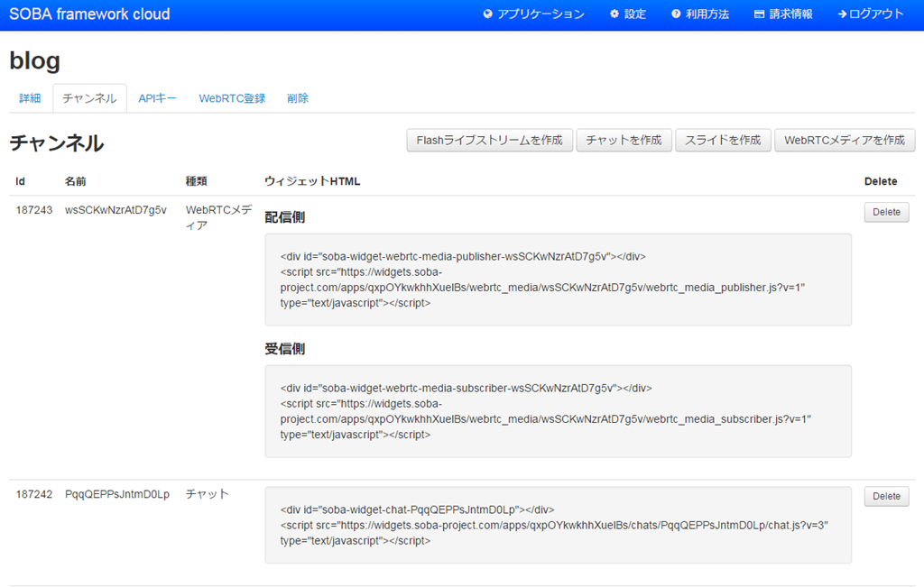Click スライドを作成 button

[723, 140]
